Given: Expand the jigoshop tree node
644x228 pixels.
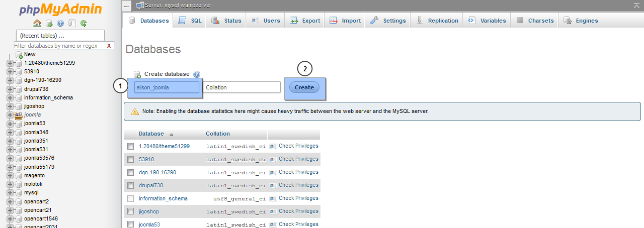Looking at the screenshot, I should pyautogui.click(x=10, y=106).
